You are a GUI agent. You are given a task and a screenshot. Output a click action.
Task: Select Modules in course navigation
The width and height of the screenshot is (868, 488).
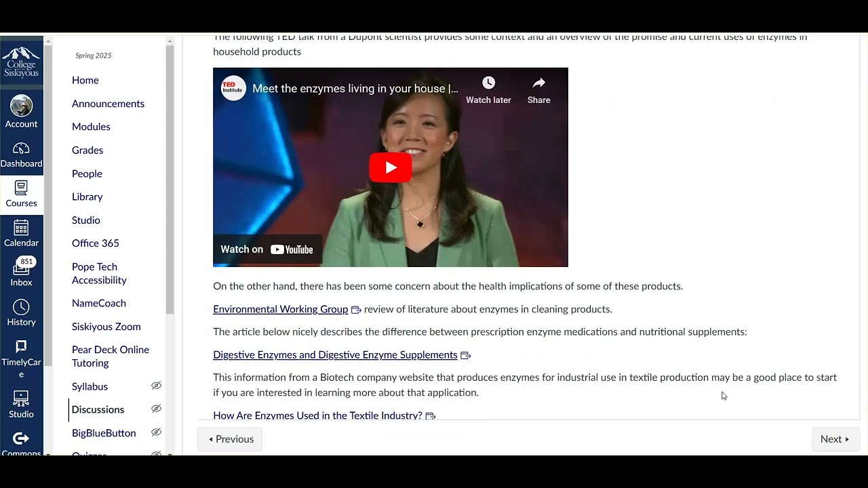(x=91, y=127)
